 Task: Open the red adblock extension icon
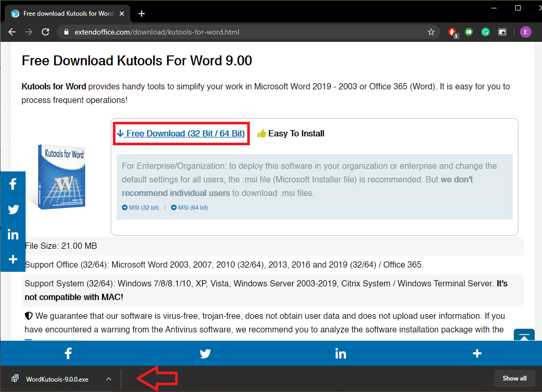click(453, 32)
